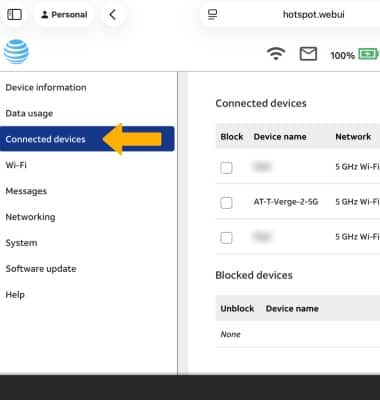This screenshot has height=400, width=380.
Task: Select the highlighted Connected devices item
Action: (87, 139)
